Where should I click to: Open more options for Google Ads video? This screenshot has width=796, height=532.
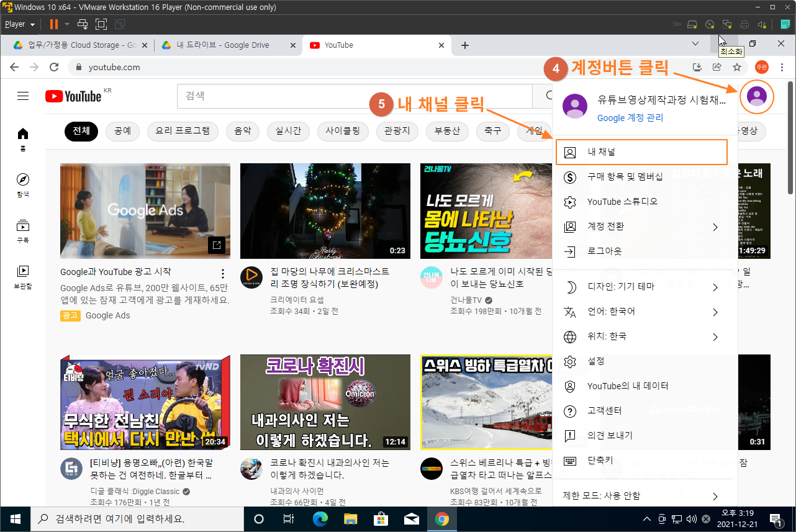click(223, 274)
